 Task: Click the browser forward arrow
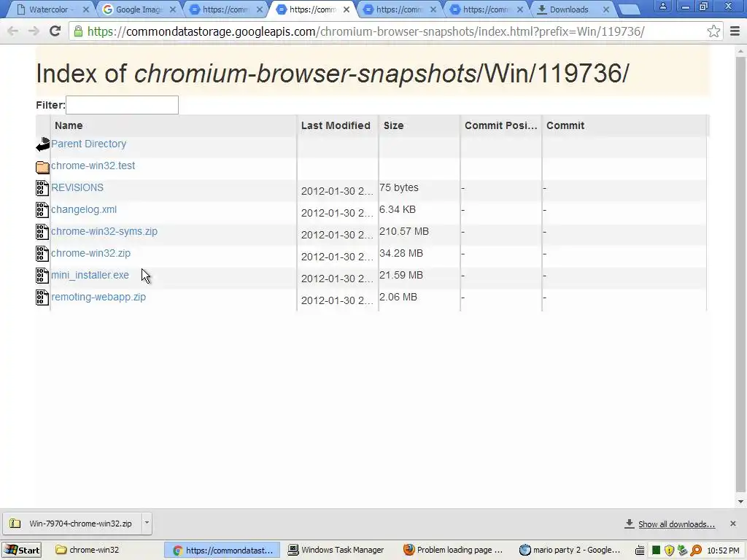pos(34,31)
